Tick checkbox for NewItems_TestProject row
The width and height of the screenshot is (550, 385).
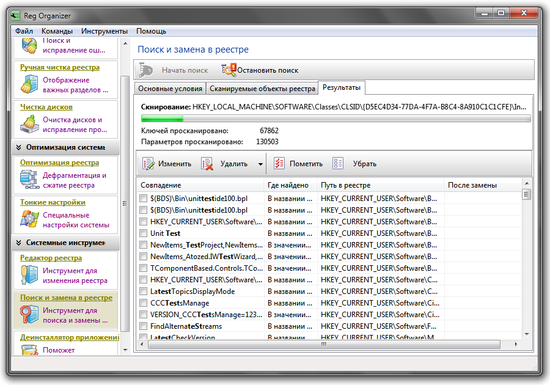pyautogui.click(x=143, y=245)
